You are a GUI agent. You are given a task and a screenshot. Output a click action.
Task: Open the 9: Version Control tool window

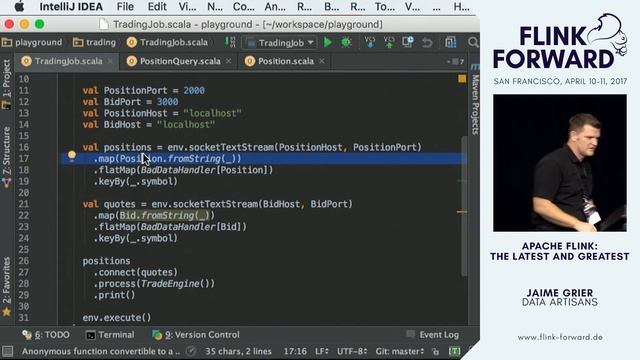(x=196, y=335)
